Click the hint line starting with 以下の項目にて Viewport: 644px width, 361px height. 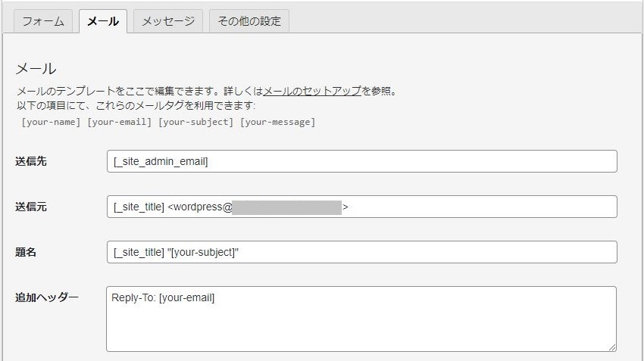136,105
